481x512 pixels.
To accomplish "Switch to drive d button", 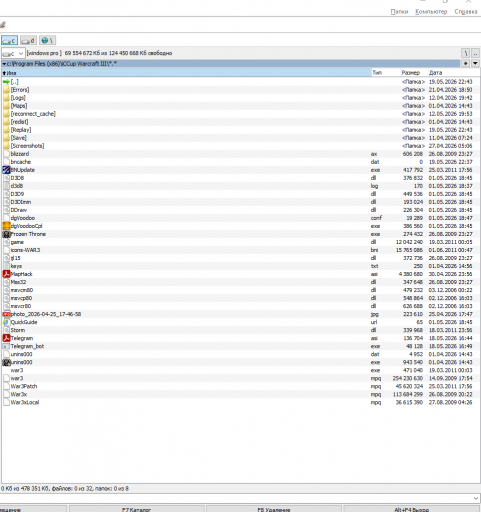I will [28, 41].
